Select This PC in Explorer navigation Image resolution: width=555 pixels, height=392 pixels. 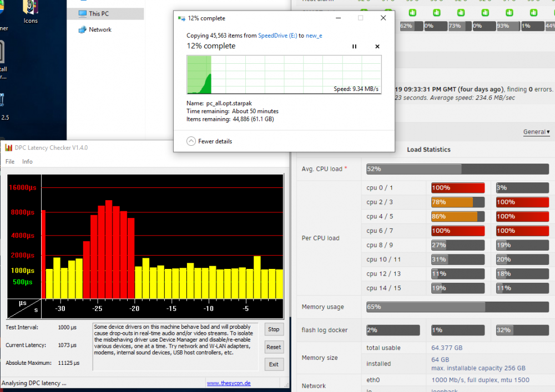click(x=105, y=14)
